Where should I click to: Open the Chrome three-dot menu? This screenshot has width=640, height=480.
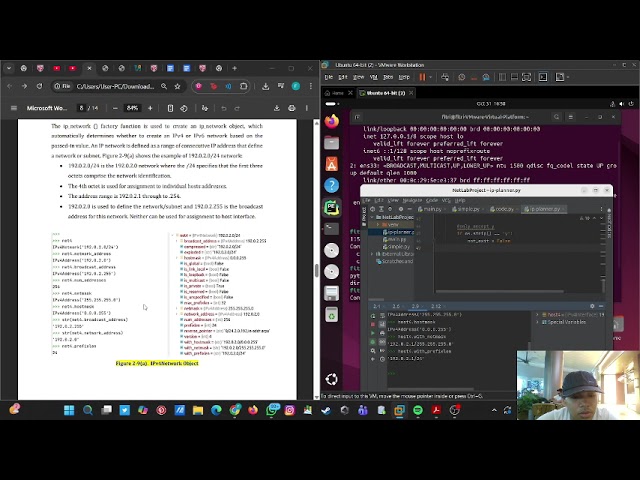311,86
